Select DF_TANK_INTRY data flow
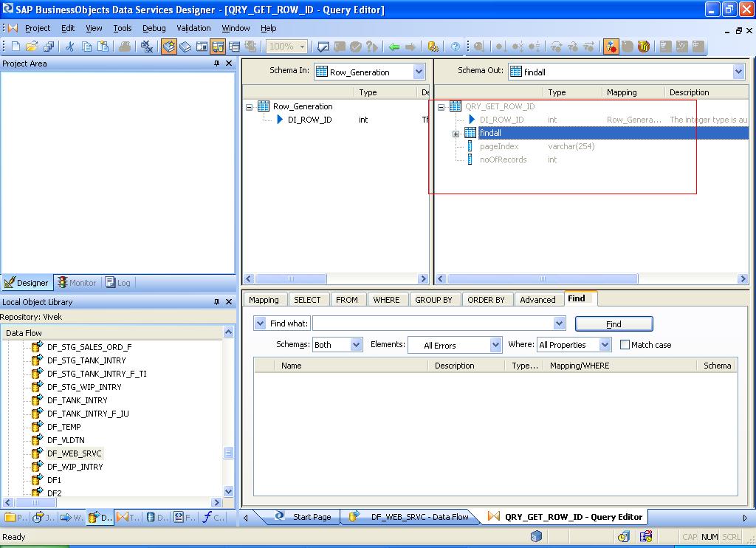756x548 pixels. (77, 400)
